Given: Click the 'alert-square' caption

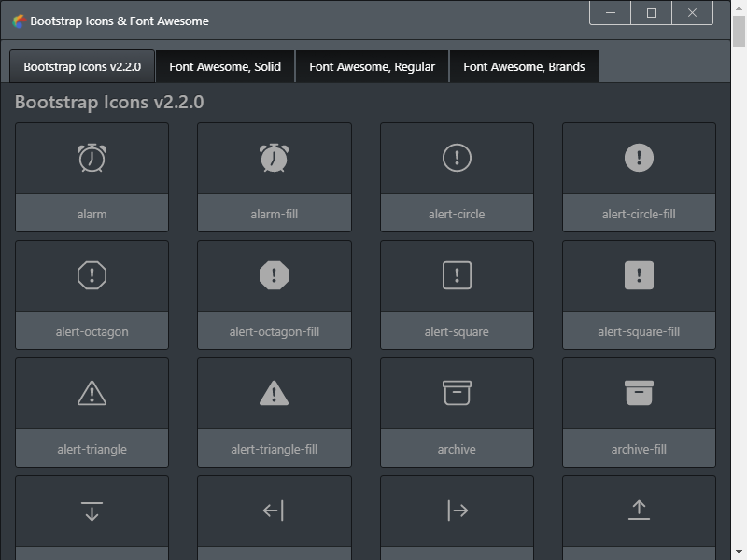Looking at the screenshot, I should click(x=457, y=332).
